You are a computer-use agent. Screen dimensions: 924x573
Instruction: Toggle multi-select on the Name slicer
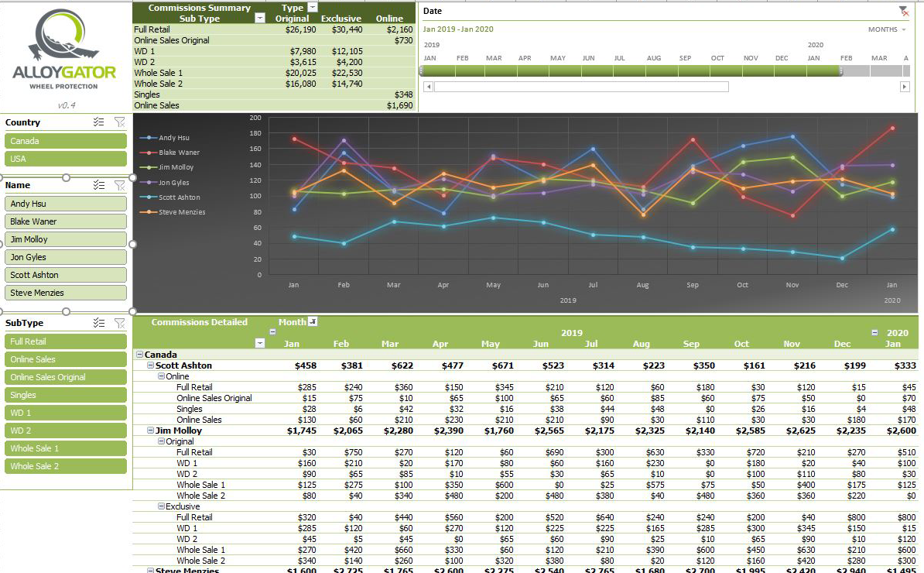pyautogui.click(x=98, y=185)
